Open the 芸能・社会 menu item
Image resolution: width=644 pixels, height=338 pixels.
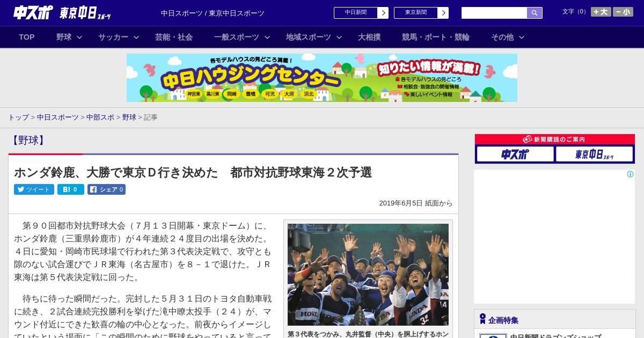[x=174, y=37]
